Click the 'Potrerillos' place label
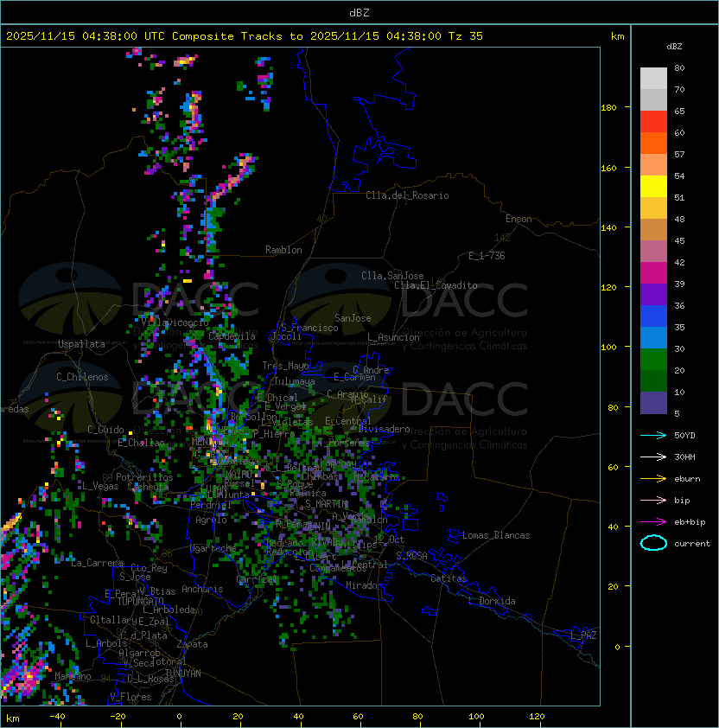Screen dimensions: 719x728 click(x=144, y=477)
